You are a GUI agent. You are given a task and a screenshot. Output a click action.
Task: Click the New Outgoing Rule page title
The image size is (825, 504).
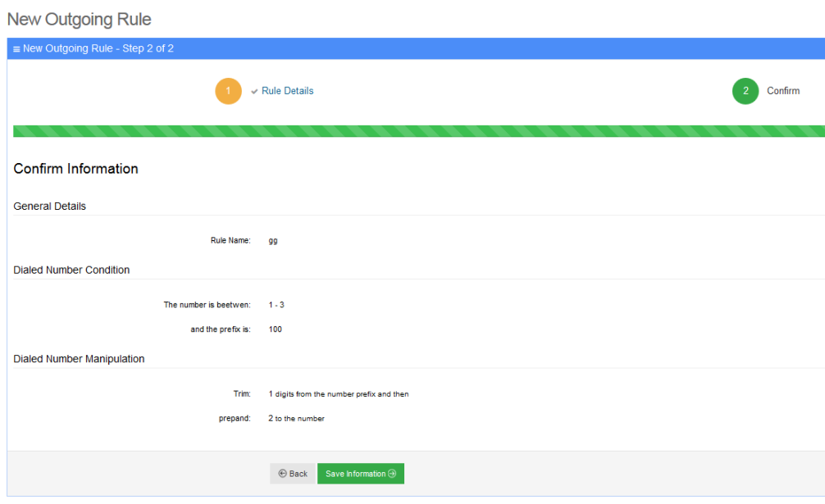(79, 19)
